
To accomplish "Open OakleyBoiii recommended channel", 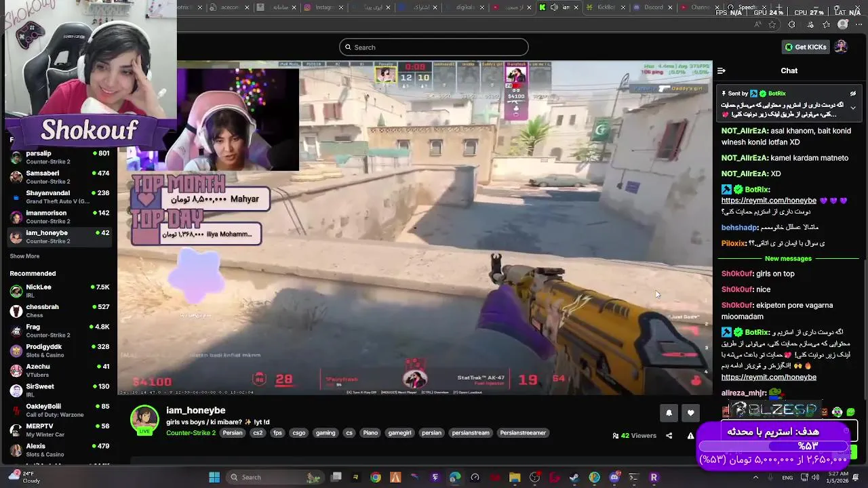I will click(x=60, y=410).
